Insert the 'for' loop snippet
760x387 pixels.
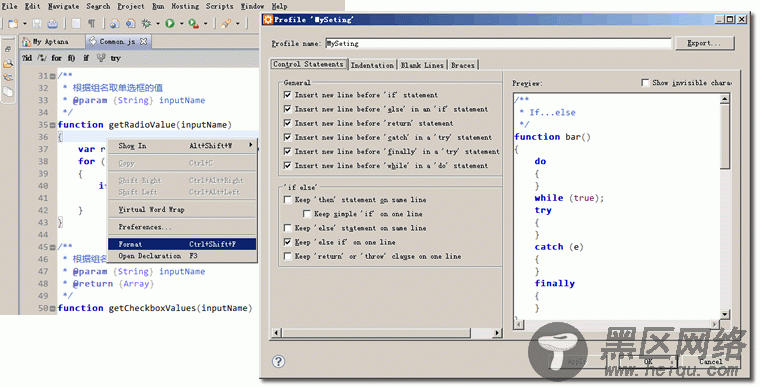[57, 58]
